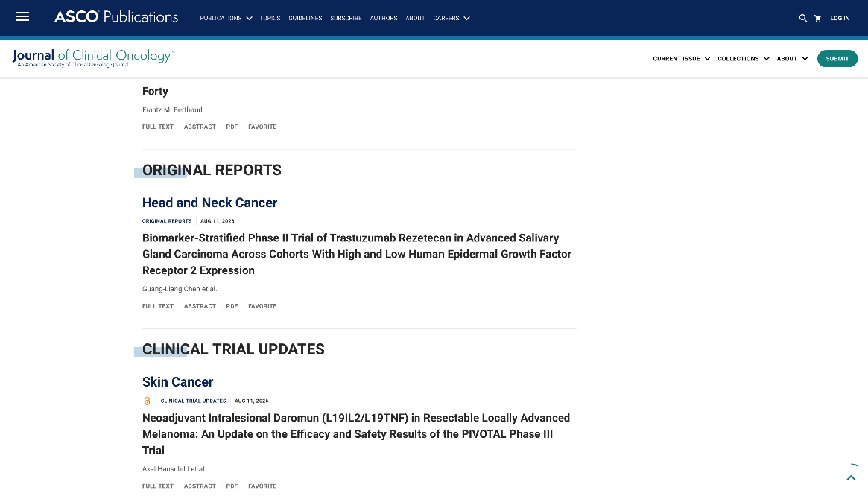Open the Guidelines menu item
This screenshot has width=868, height=496.
305,19
